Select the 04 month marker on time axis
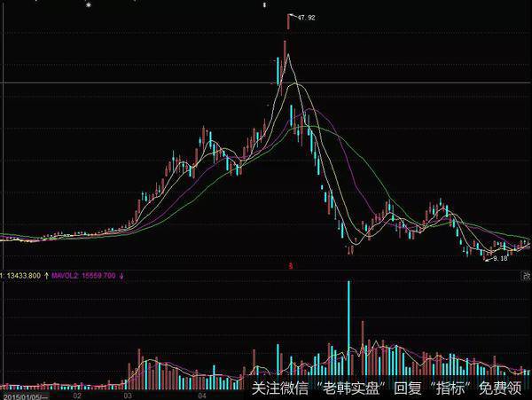Image resolution: width=532 pixels, height=400 pixels. pos(202,396)
